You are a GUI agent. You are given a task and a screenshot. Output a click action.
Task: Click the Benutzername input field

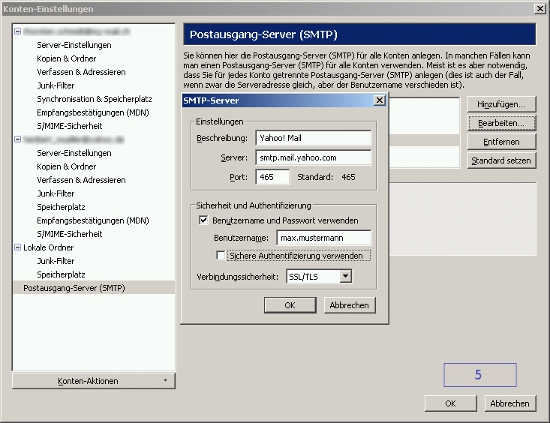pyautogui.click(x=324, y=238)
